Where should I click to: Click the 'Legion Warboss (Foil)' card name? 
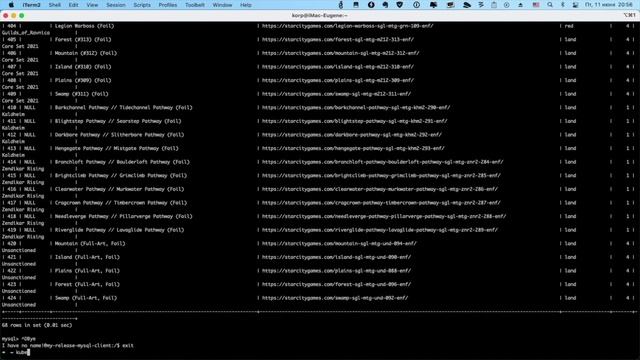[84, 26]
